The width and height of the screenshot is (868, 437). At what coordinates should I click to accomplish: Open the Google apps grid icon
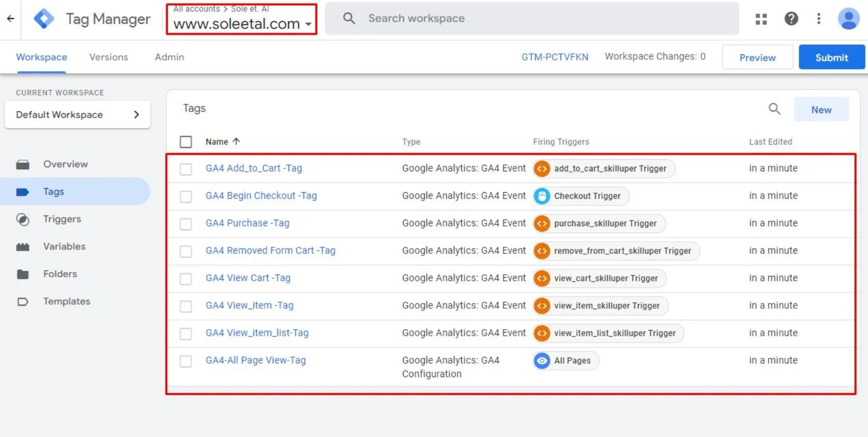761,19
